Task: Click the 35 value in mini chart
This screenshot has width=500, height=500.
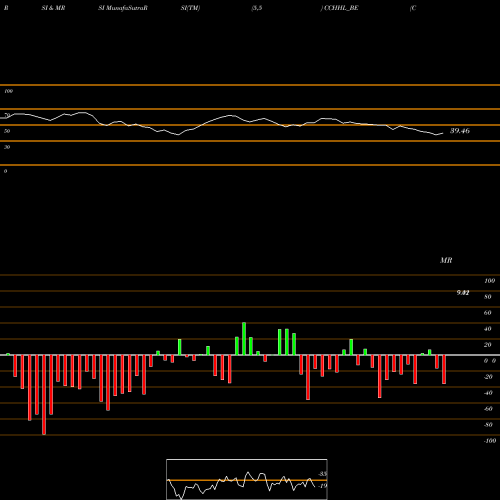Action: click(x=322, y=474)
